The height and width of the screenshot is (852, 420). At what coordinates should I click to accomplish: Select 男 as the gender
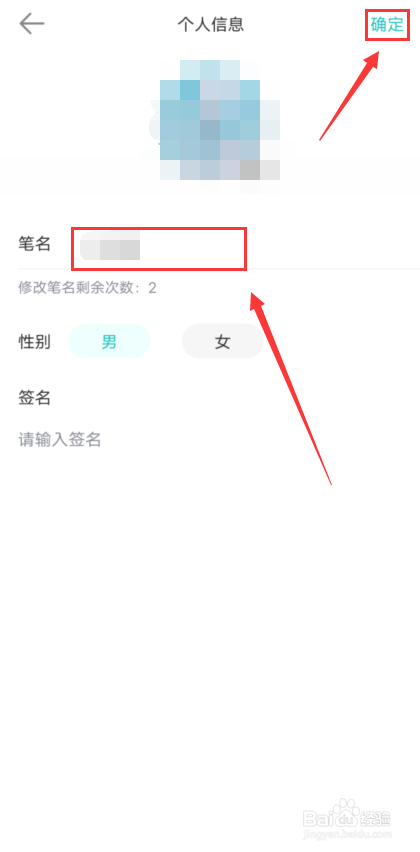coord(109,341)
